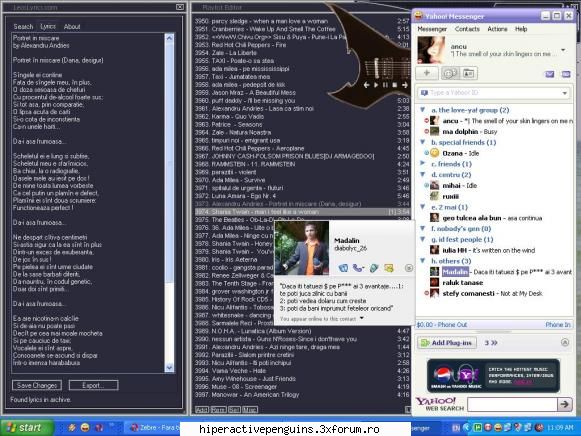Click lyrics scrollbar up arrow
This screenshot has height=436, width=581.
[169, 38]
